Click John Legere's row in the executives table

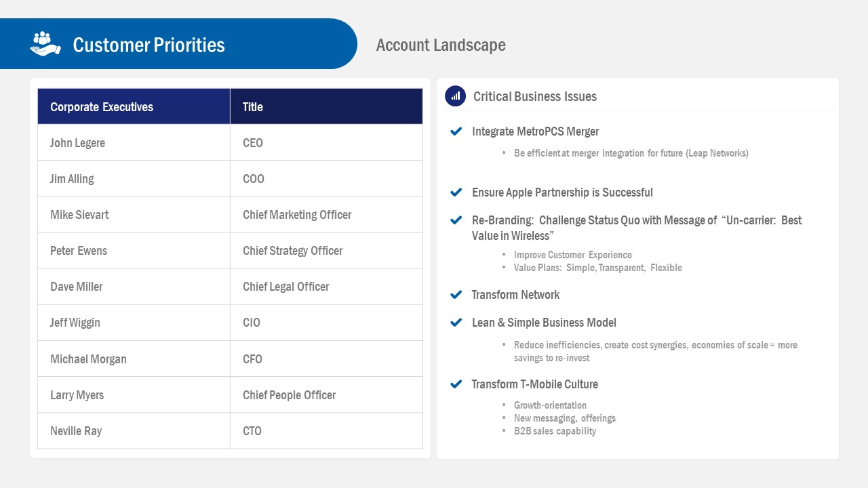[231, 142]
